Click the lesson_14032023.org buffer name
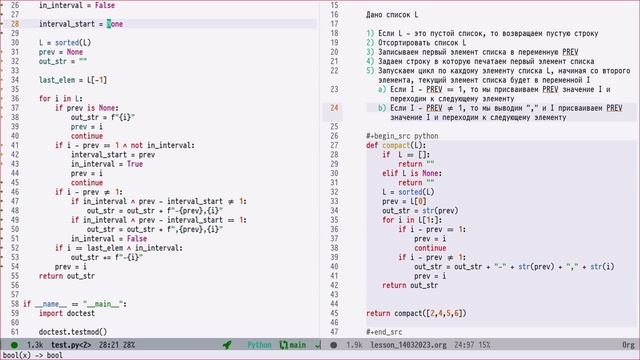The width and height of the screenshot is (640, 360). tap(408, 345)
